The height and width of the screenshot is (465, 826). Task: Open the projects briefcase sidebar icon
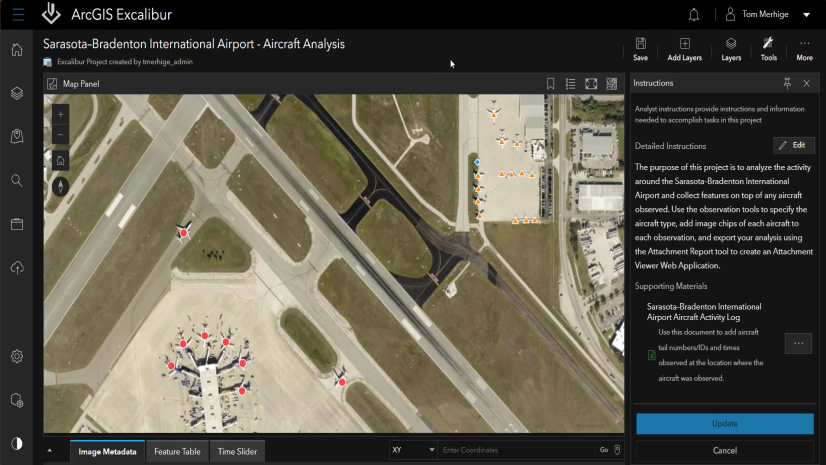click(17, 224)
